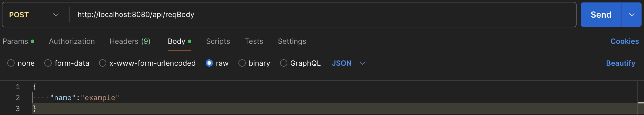The image size is (644, 115).
Task: Click the request URL input field
Action: [x=323, y=15]
